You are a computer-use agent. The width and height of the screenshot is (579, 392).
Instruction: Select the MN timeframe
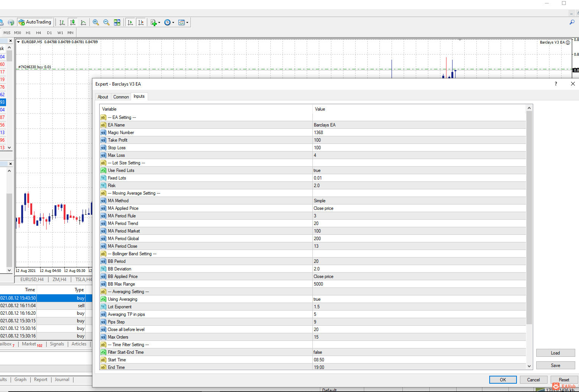coord(70,33)
